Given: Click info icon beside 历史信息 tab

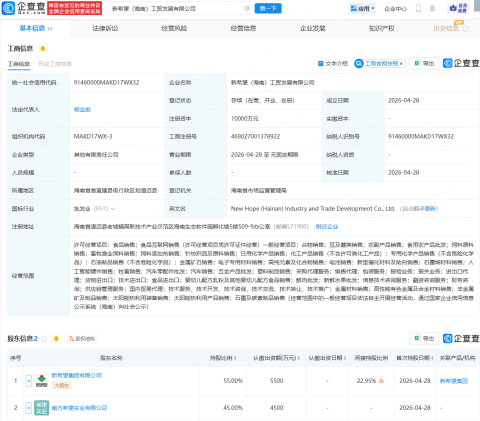Looking at the screenshot, I should coord(466,29).
